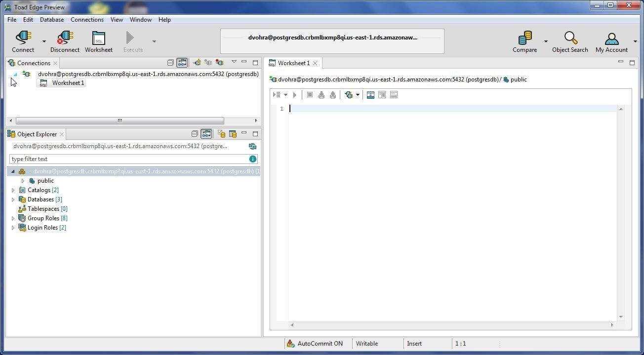Screen dimensions: 644x355
Task: Click the stop execution square icon
Action: (310, 95)
